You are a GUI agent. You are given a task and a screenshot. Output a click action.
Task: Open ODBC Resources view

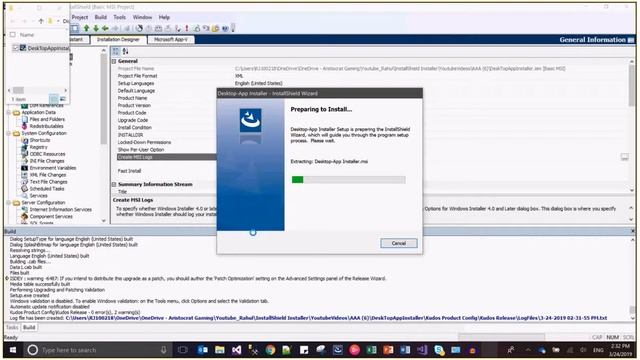47,154
